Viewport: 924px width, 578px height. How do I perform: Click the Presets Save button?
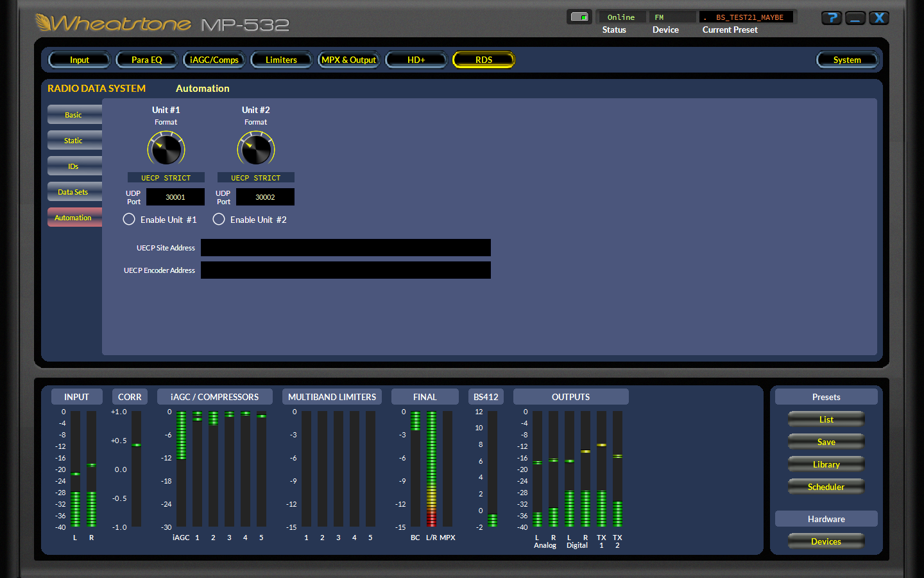[x=826, y=442]
